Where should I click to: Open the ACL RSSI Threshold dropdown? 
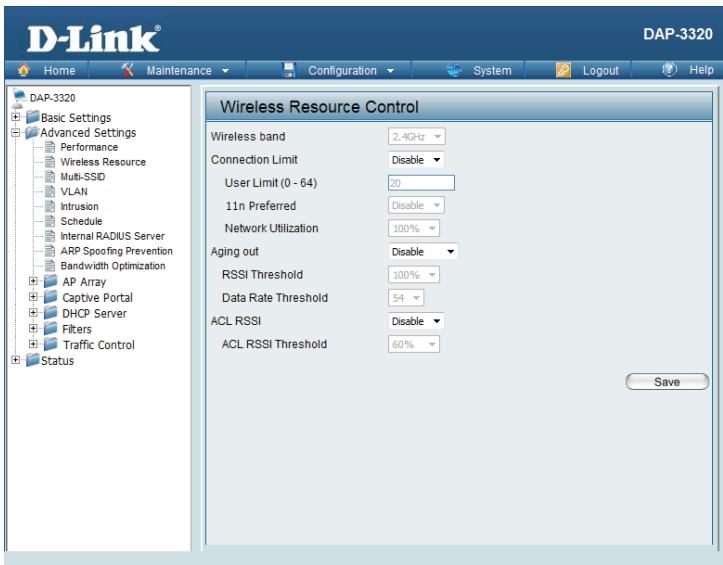pyautogui.click(x=414, y=344)
